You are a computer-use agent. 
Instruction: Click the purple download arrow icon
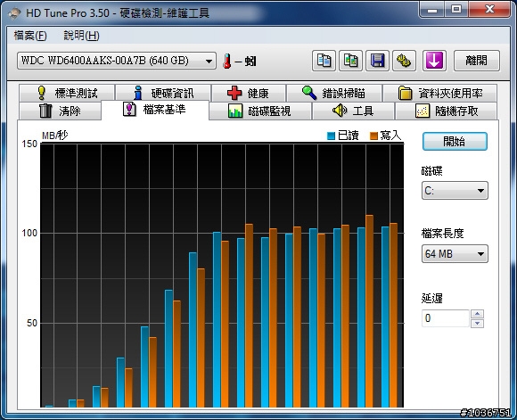[435, 61]
